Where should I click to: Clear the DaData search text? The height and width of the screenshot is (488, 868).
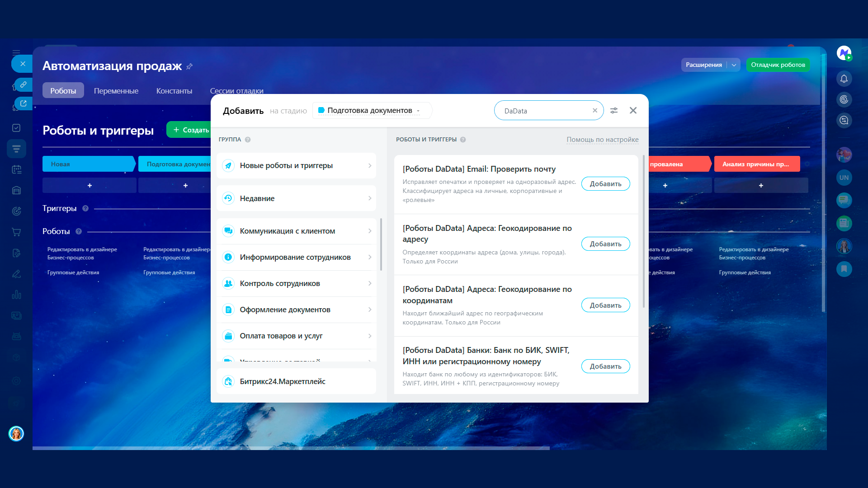pyautogui.click(x=595, y=111)
